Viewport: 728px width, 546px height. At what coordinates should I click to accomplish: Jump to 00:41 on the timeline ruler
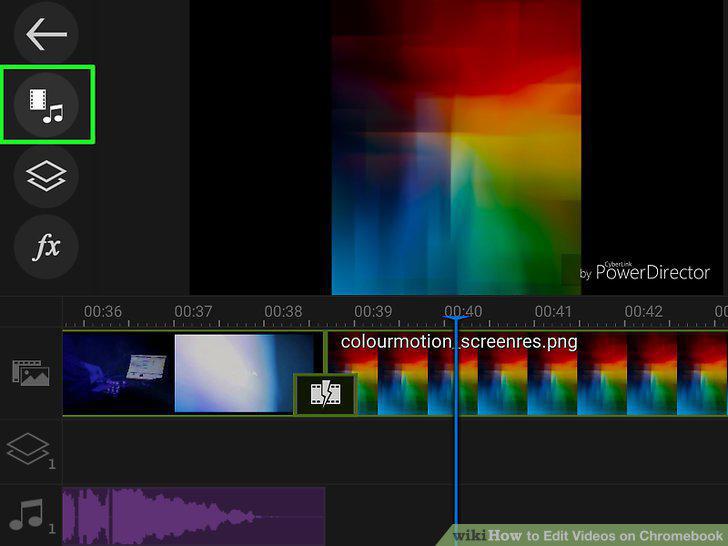point(553,311)
